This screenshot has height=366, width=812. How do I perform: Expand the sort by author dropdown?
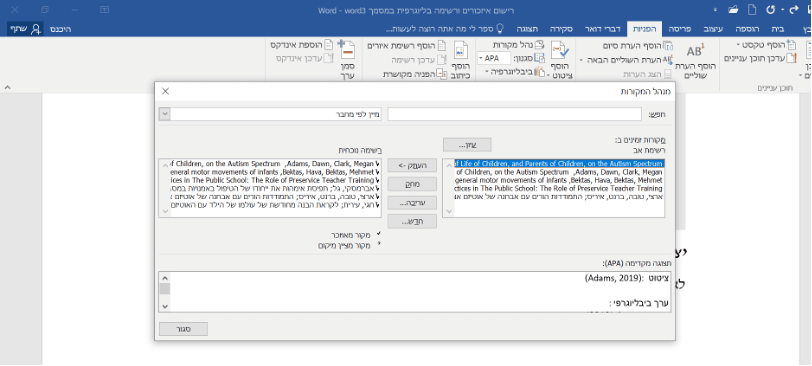(164, 114)
